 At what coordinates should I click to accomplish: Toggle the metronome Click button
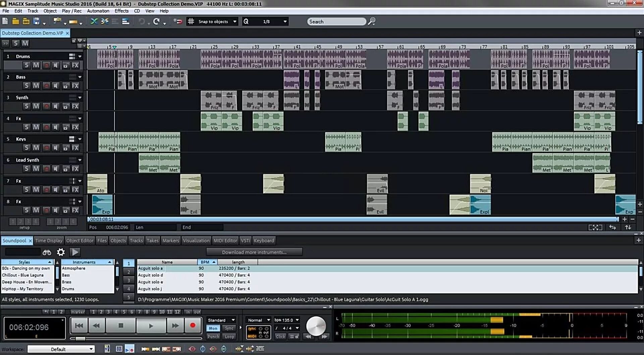tap(280, 337)
